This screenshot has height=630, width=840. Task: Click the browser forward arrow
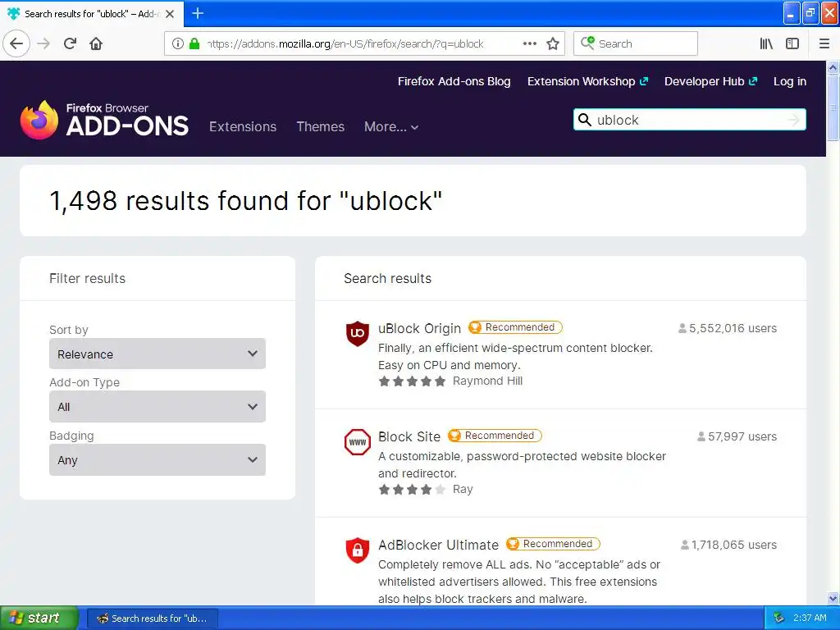[x=43, y=43]
